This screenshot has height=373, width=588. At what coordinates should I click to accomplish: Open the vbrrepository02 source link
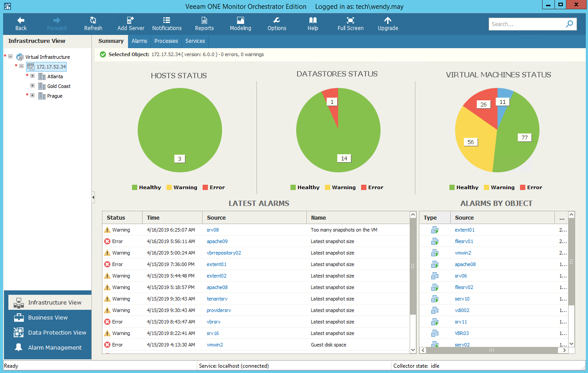pos(224,253)
